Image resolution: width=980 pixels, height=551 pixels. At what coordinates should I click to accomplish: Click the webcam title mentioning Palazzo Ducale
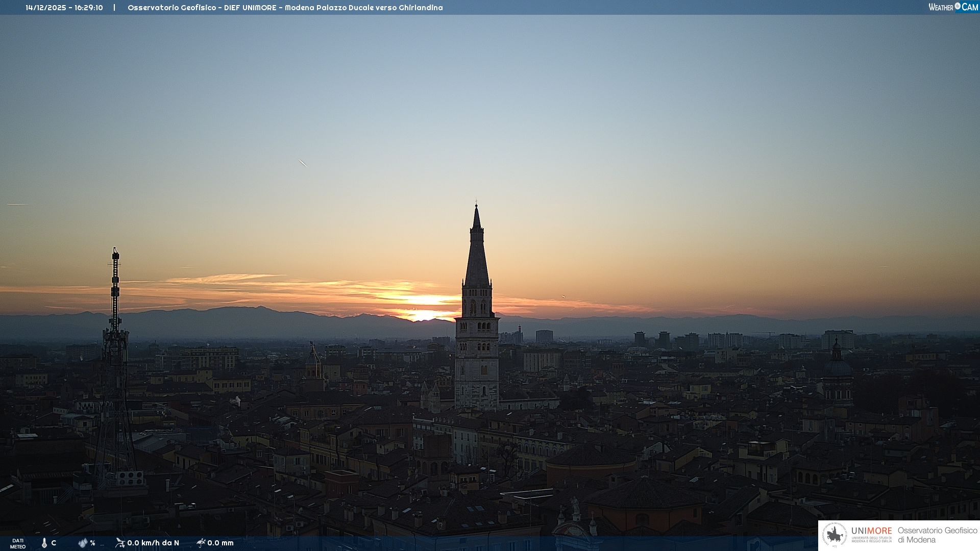pyautogui.click(x=285, y=8)
